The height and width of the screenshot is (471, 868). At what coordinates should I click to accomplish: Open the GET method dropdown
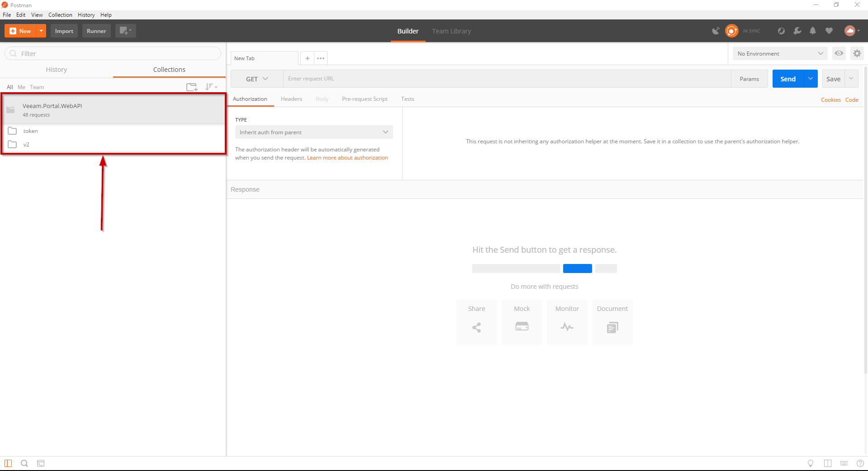[x=257, y=79]
